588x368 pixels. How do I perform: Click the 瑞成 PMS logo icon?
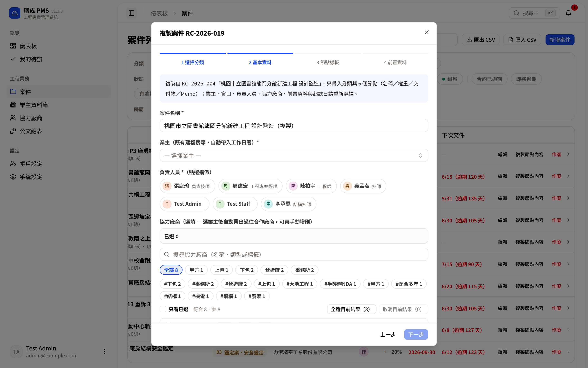[x=14, y=13]
